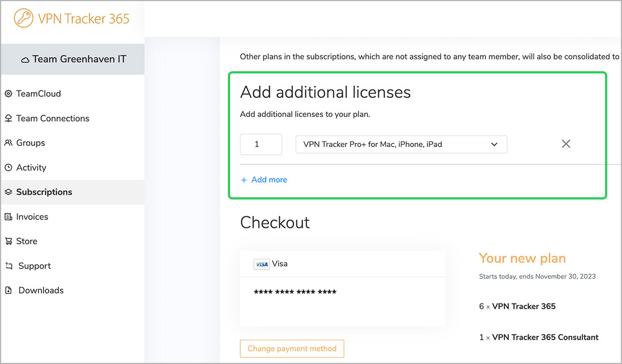Click the Invoices icon in sidebar
Image resolution: width=622 pixels, height=364 pixels.
point(8,216)
